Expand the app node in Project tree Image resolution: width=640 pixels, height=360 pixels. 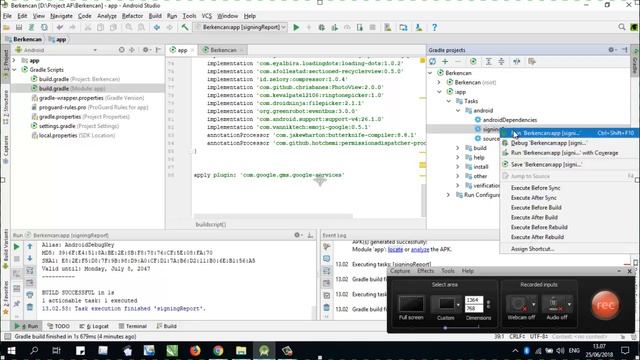[14, 60]
